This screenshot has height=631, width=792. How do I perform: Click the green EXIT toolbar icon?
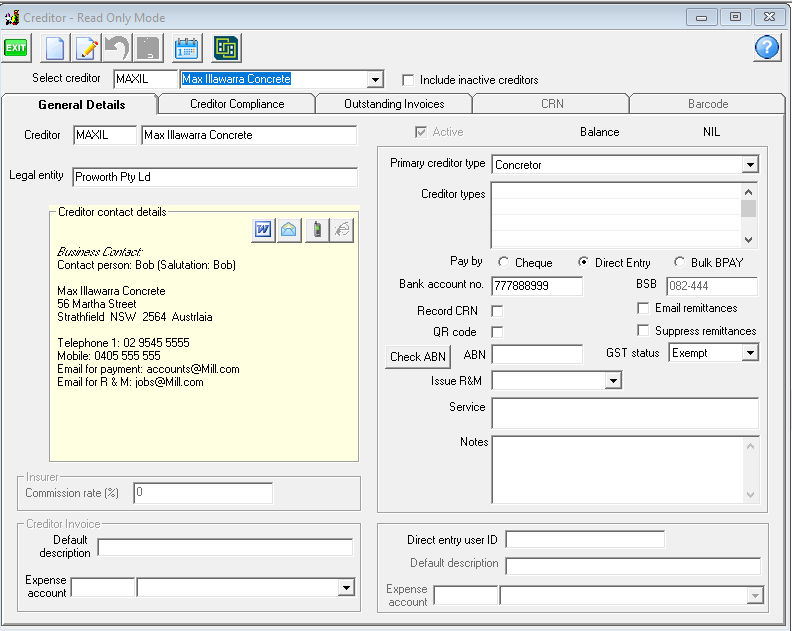click(16, 47)
